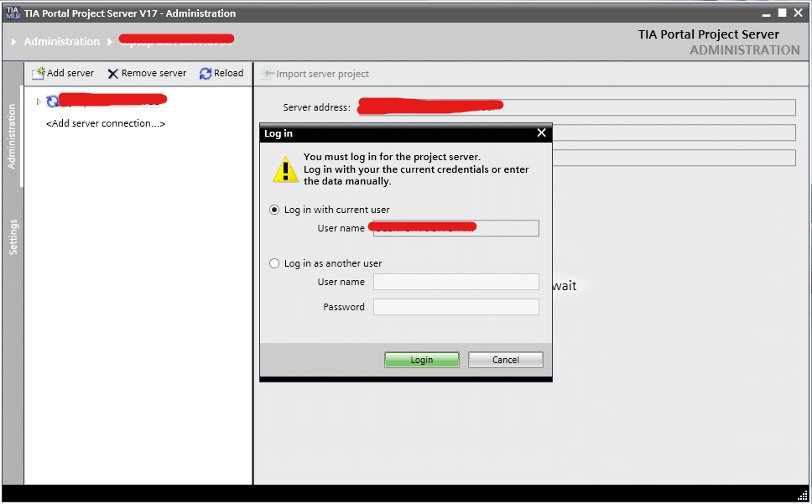Expand the Administration breadcrumb arrow
Image resolution: width=812 pixels, height=504 pixels.
[14, 41]
